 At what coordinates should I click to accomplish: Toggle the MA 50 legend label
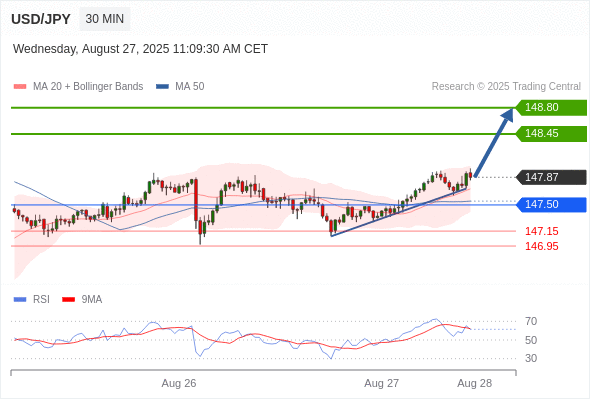190,87
